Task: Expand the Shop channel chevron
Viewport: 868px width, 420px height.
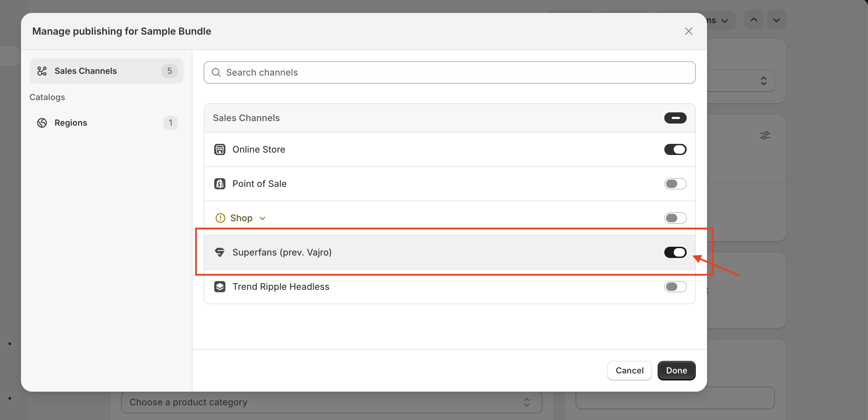Action: coord(262,218)
